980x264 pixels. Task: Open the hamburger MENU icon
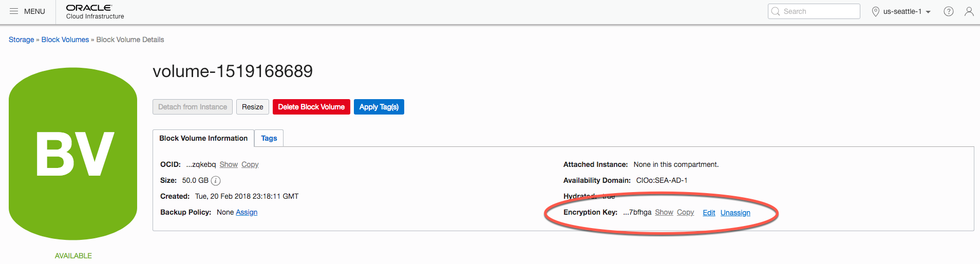tap(14, 11)
